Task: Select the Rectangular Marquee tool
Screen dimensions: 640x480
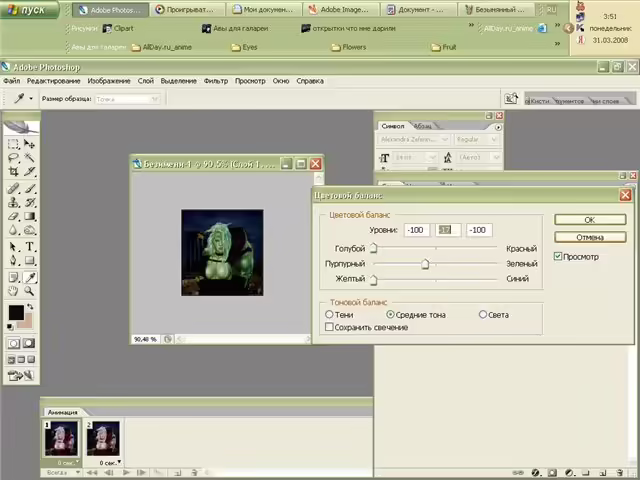Action: pyautogui.click(x=13, y=144)
